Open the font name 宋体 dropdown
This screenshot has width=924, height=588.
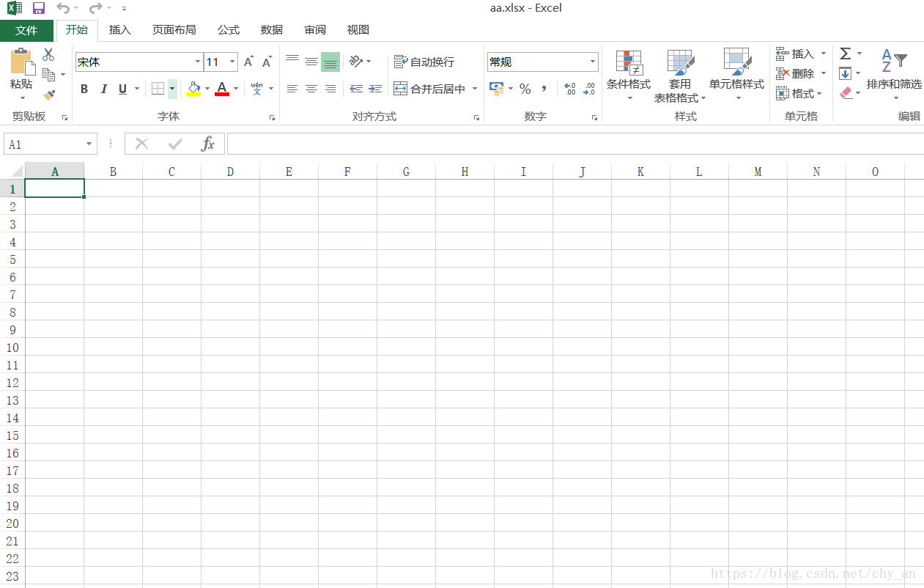click(x=198, y=62)
